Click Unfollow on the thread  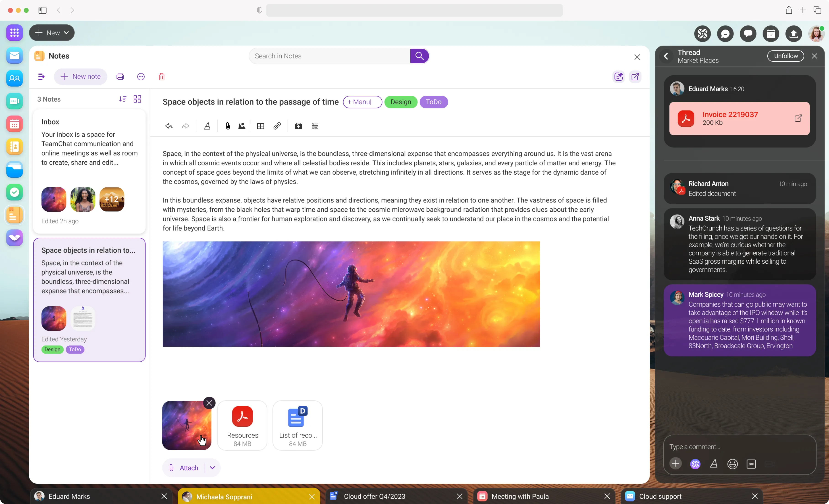785,56
